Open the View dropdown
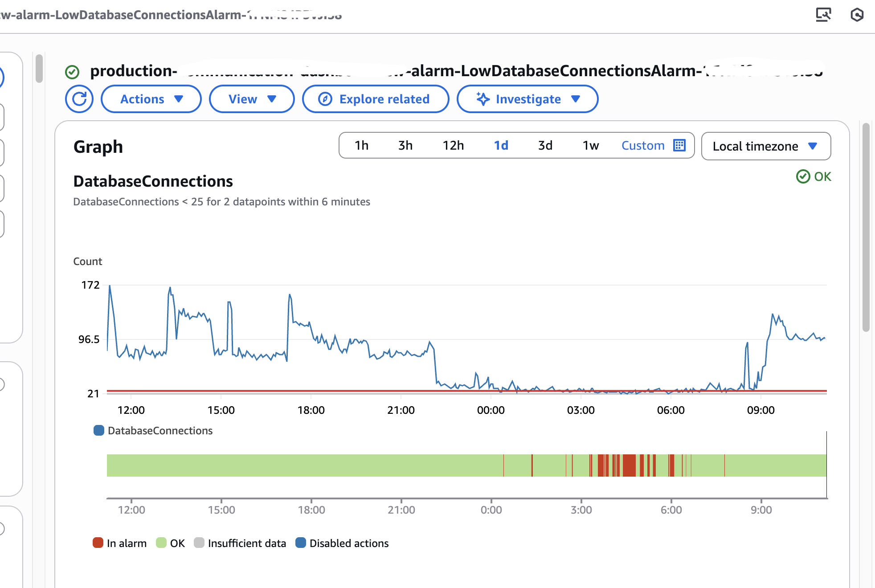 [x=251, y=99]
